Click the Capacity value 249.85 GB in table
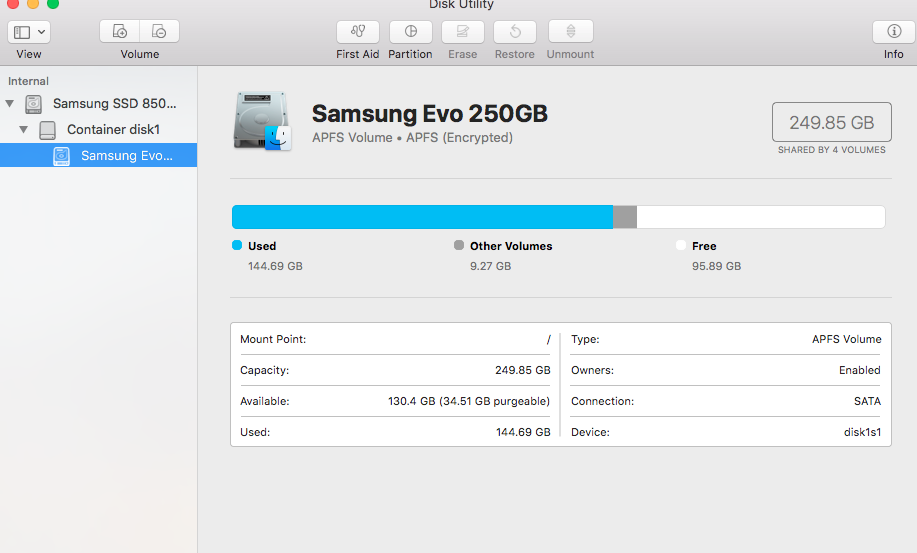 pyautogui.click(x=523, y=370)
